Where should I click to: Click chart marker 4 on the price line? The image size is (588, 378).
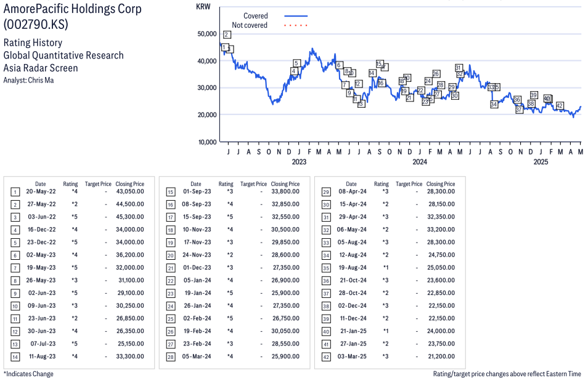294,71
